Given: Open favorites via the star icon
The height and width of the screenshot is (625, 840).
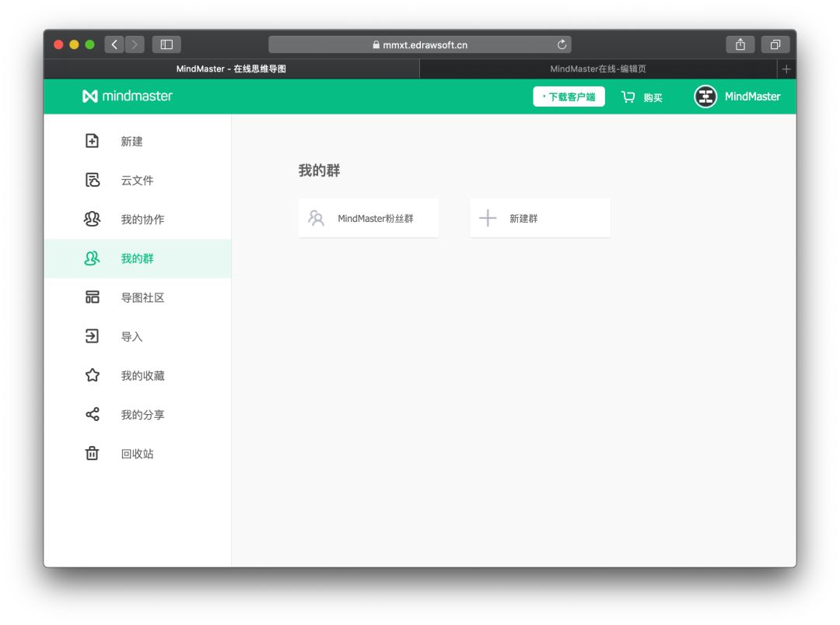Looking at the screenshot, I should click(x=92, y=375).
